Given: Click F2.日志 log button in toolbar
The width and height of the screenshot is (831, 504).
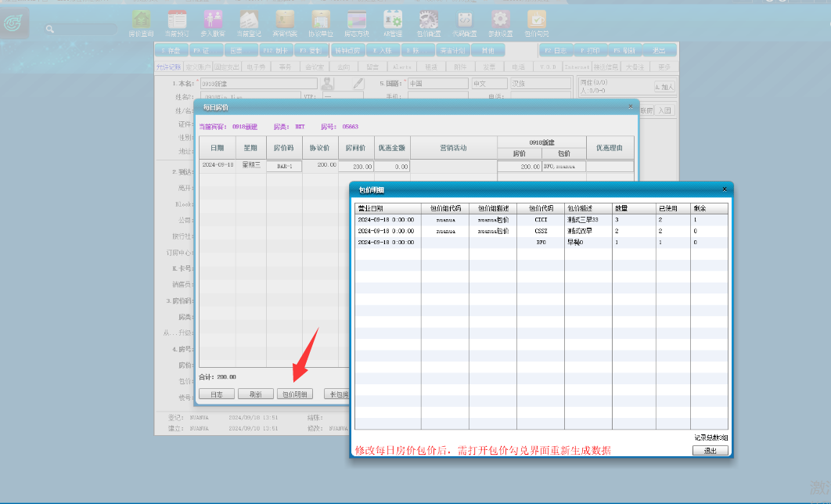Looking at the screenshot, I should click(x=556, y=50).
